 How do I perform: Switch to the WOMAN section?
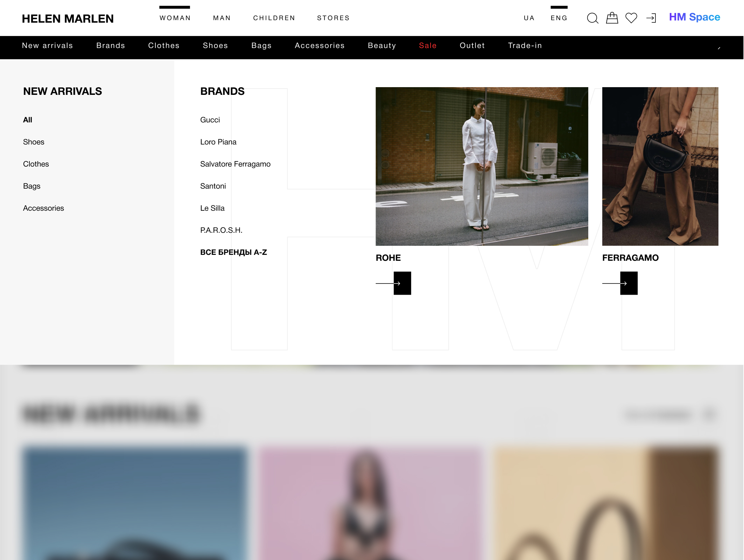point(175,18)
